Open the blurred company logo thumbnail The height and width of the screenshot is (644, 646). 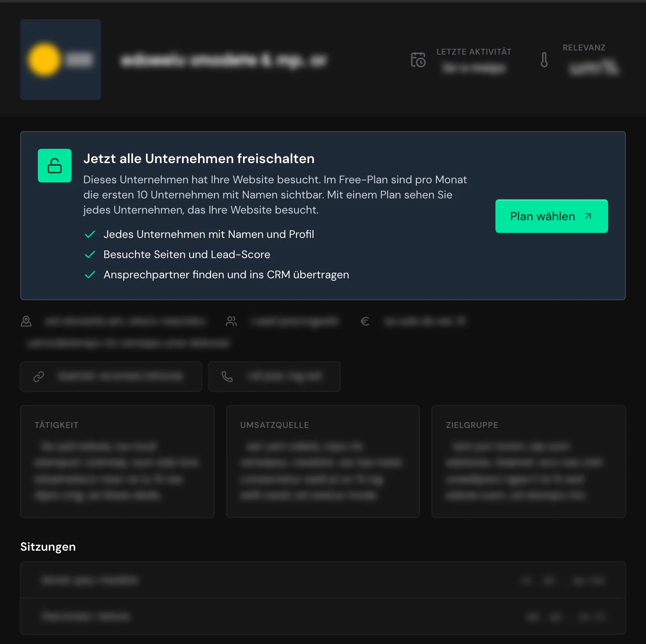click(x=61, y=60)
